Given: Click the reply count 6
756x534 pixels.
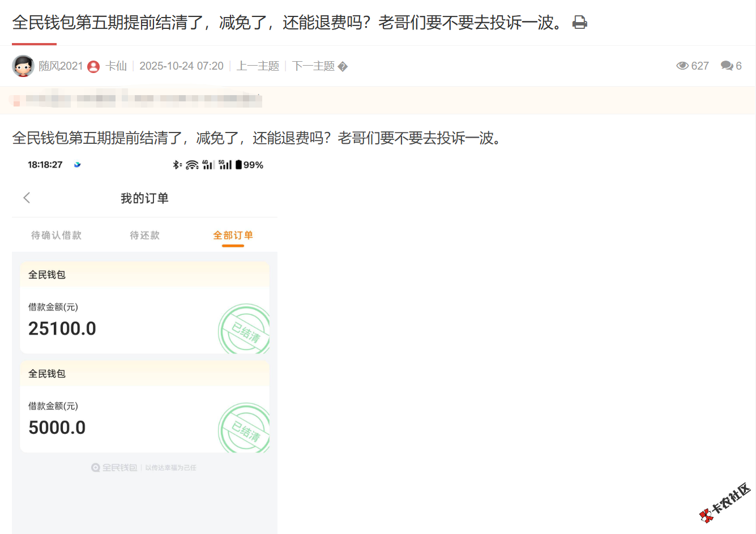Looking at the screenshot, I should [x=738, y=66].
